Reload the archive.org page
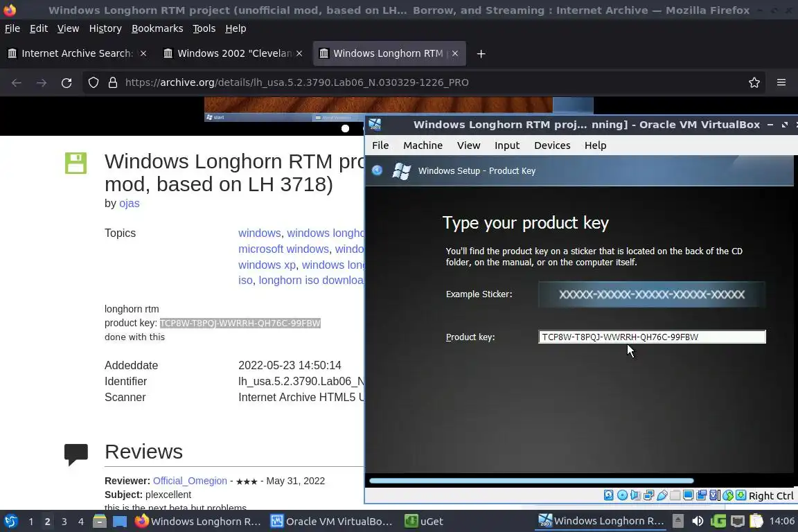798x532 pixels. 66,82
